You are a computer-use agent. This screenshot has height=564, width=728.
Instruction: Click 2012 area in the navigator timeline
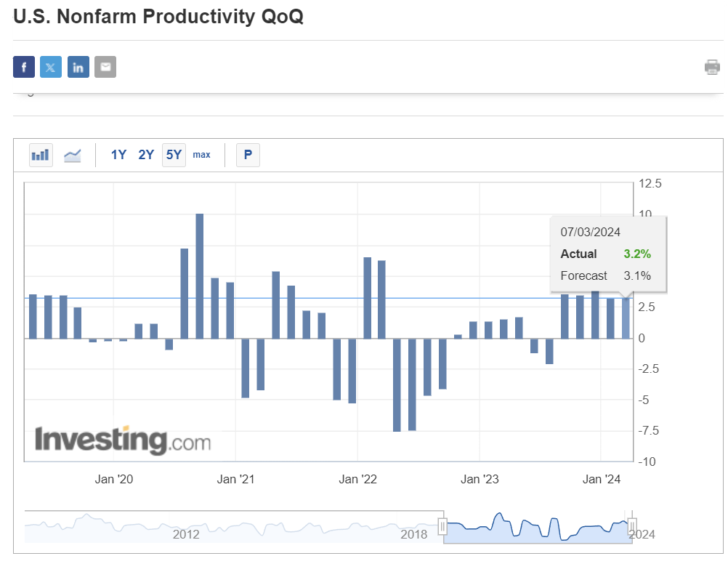pyautogui.click(x=186, y=534)
